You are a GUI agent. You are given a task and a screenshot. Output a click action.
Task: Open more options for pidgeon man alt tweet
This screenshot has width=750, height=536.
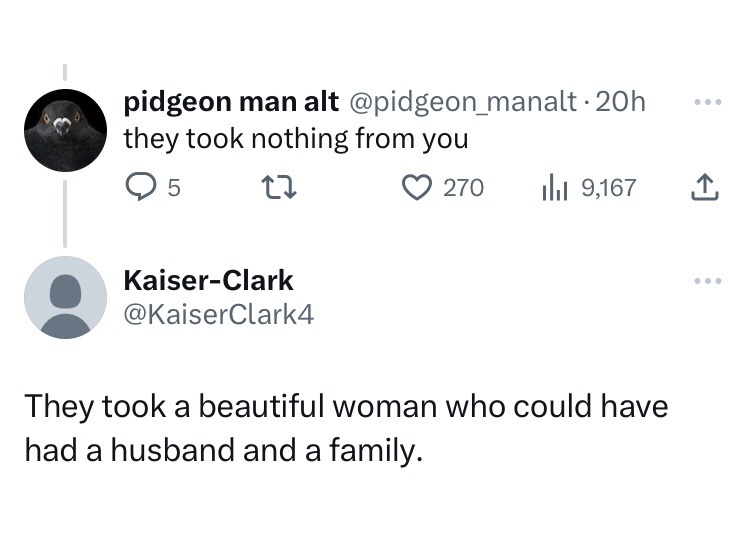coord(706,103)
